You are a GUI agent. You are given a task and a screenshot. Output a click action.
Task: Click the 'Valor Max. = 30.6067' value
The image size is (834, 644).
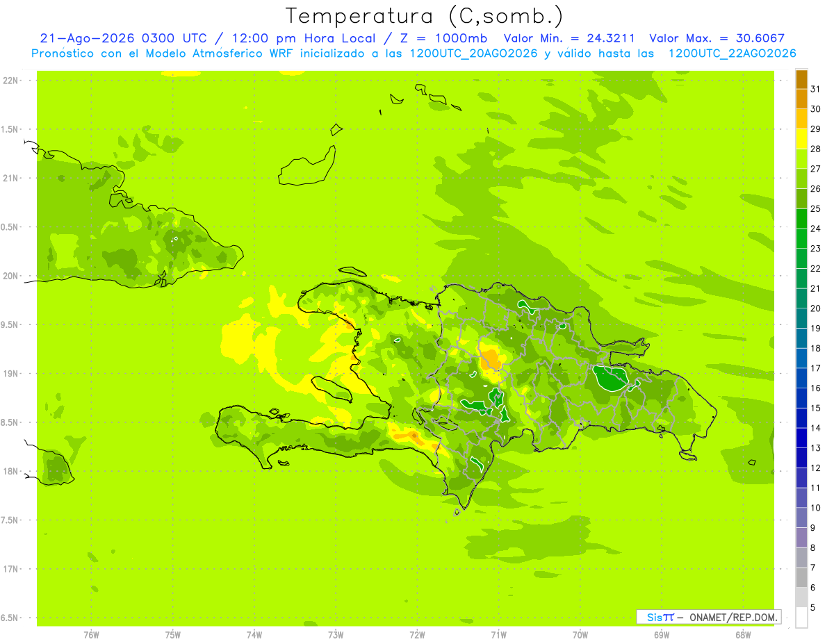pyautogui.click(x=717, y=38)
